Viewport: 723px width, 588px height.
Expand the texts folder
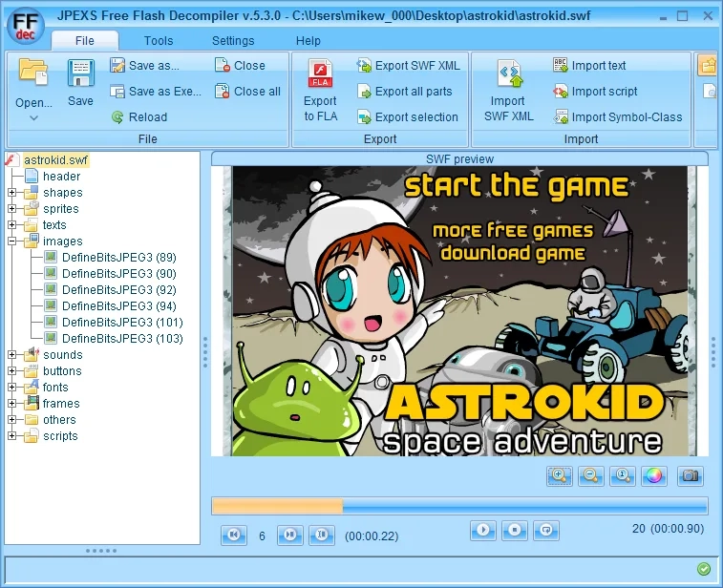[12, 225]
